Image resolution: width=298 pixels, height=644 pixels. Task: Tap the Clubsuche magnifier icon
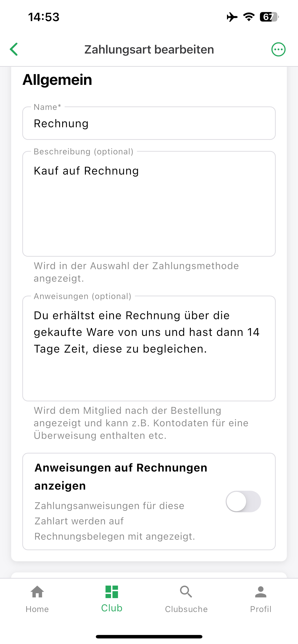coord(186,592)
